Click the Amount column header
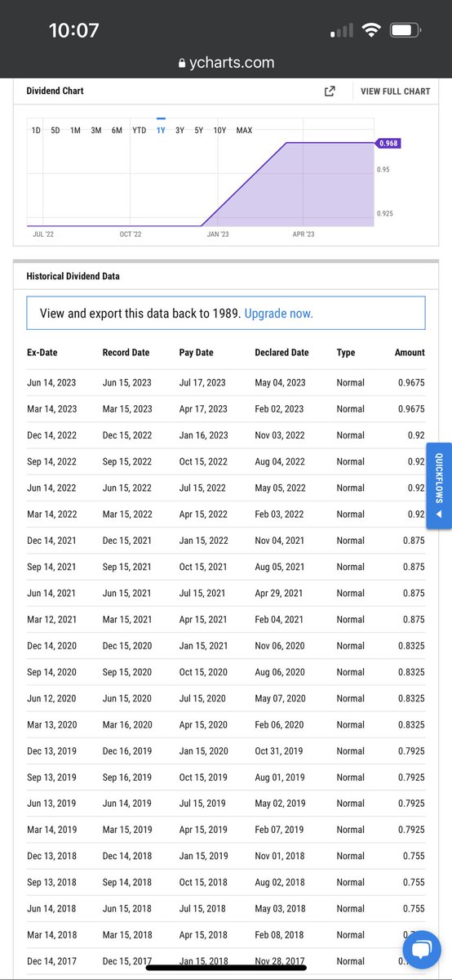 [410, 353]
